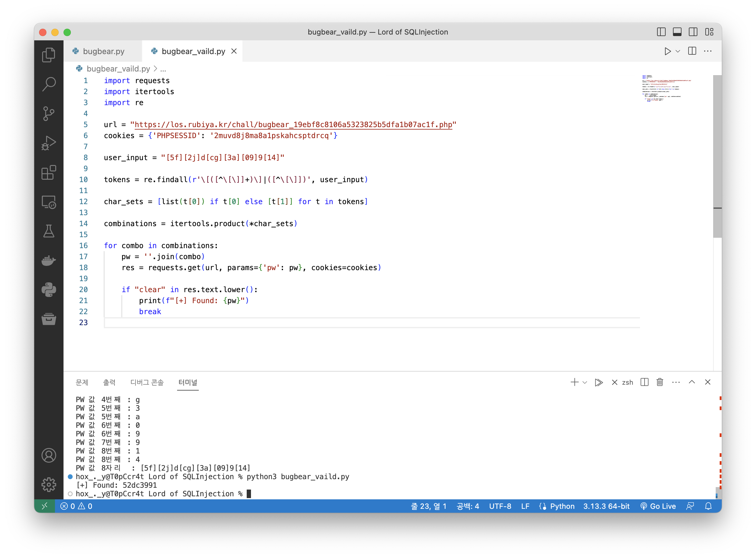Click Go Live in status bar
The image size is (756, 558).
pyautogui.click(x=658, y=506)
